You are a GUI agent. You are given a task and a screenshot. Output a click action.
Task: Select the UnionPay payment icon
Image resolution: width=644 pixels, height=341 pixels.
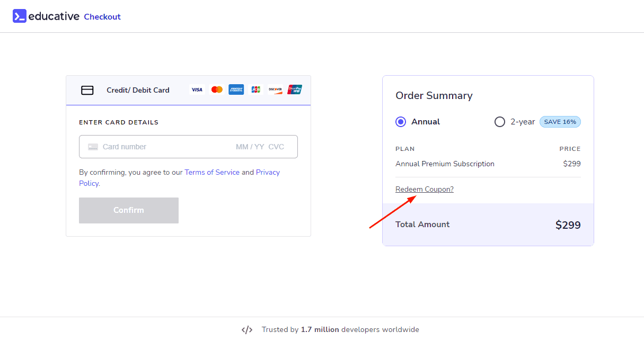click(295, 89)
